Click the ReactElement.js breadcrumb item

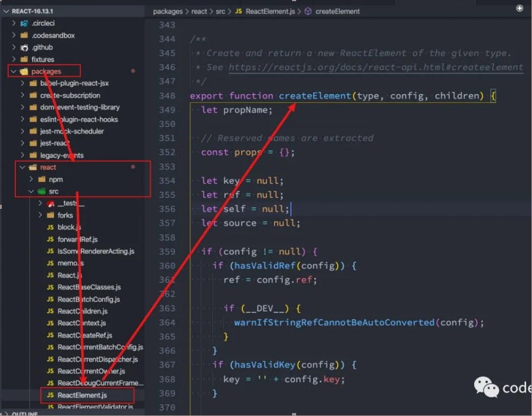pos(270,12)
